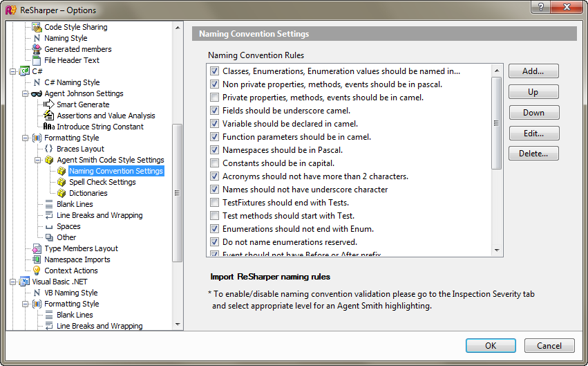588x366 pixels.
Task: Enable Private properties camel rule
Action: 214,98
